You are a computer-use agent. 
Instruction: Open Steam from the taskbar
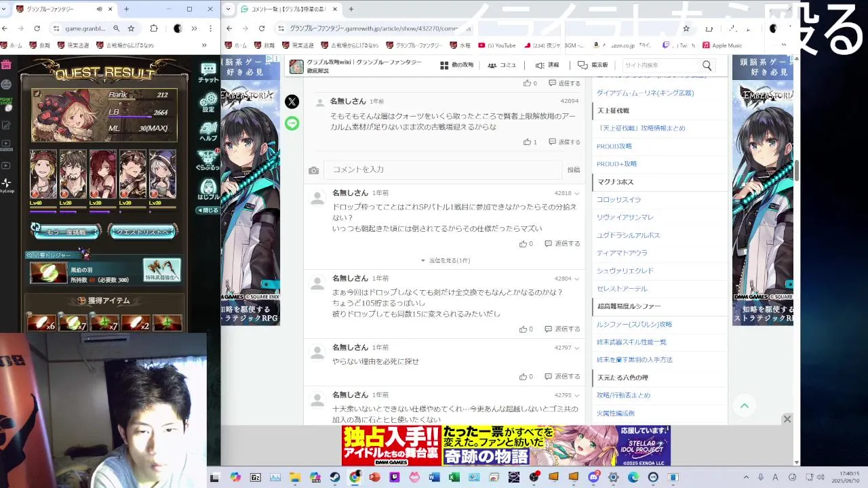click(334, 477)
